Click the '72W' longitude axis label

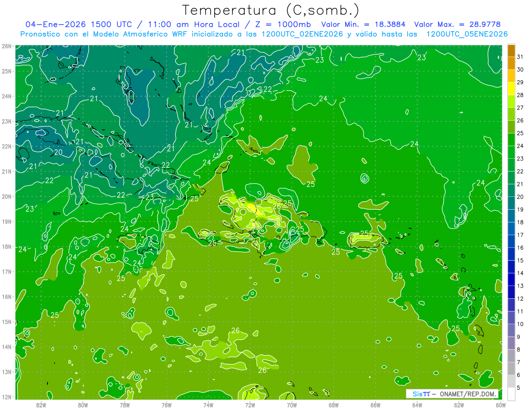[250, 405]
